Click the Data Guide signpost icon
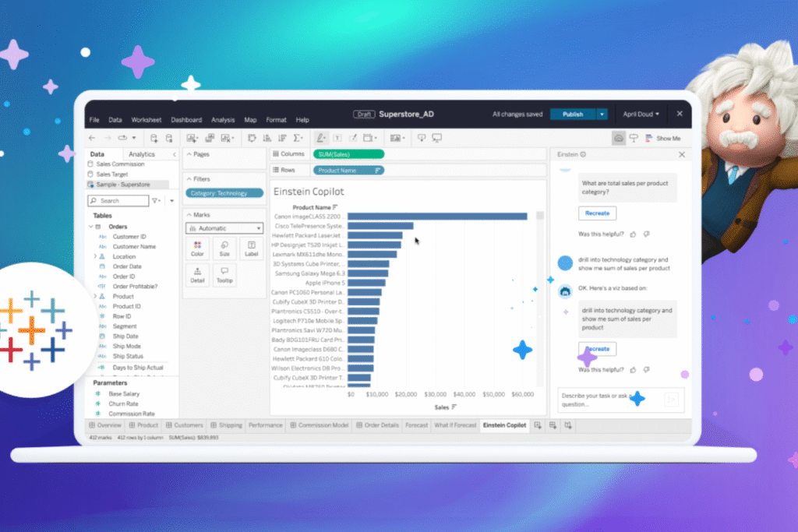 pos(634,138)
